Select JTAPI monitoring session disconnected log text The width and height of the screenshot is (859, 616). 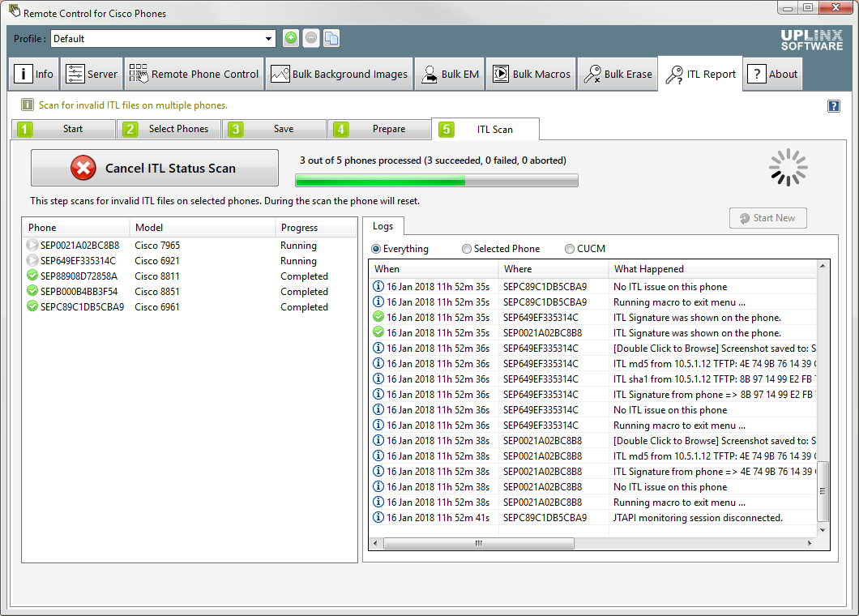[698, 517]
